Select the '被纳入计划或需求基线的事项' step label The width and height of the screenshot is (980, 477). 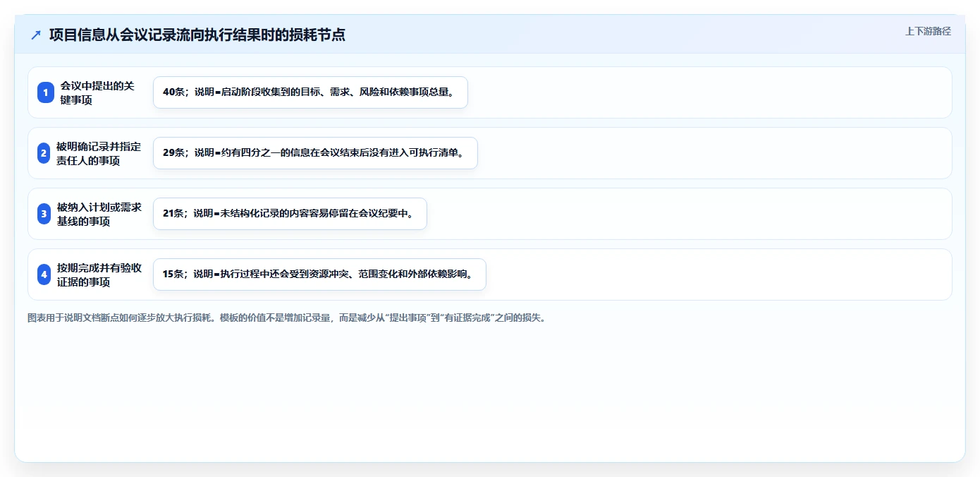(99, 214)
